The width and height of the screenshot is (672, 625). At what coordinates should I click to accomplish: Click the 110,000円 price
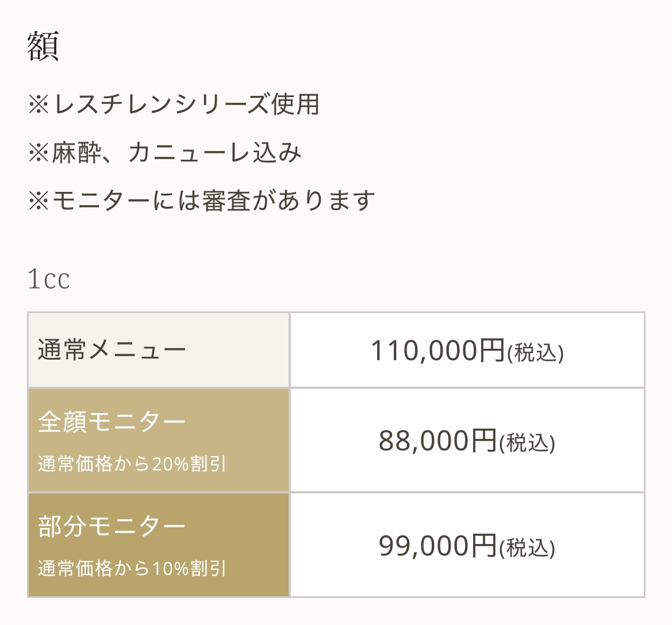tap(437, 350)
